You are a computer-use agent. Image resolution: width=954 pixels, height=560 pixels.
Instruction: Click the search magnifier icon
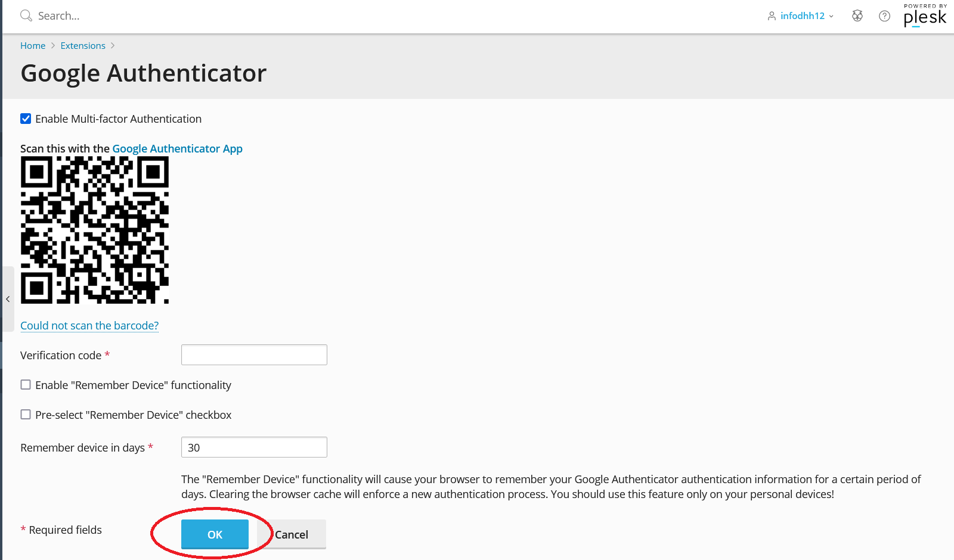coord(26,15)
